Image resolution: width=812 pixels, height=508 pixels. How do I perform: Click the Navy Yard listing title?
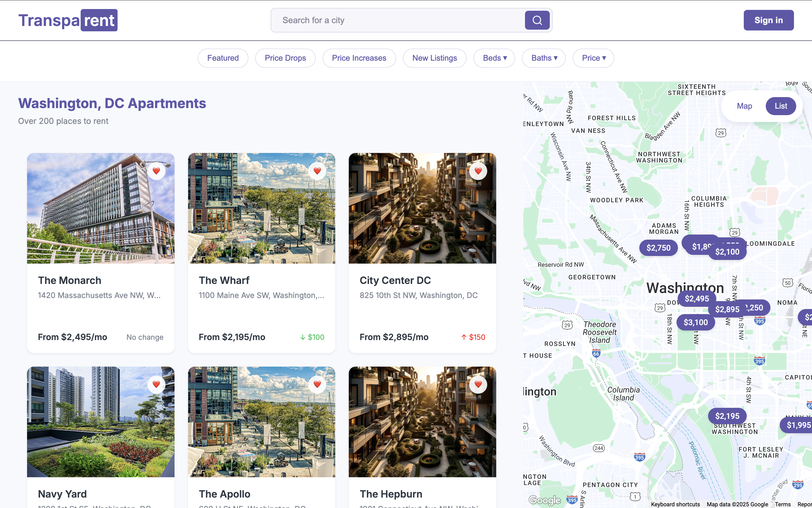[x=62, y=494]
